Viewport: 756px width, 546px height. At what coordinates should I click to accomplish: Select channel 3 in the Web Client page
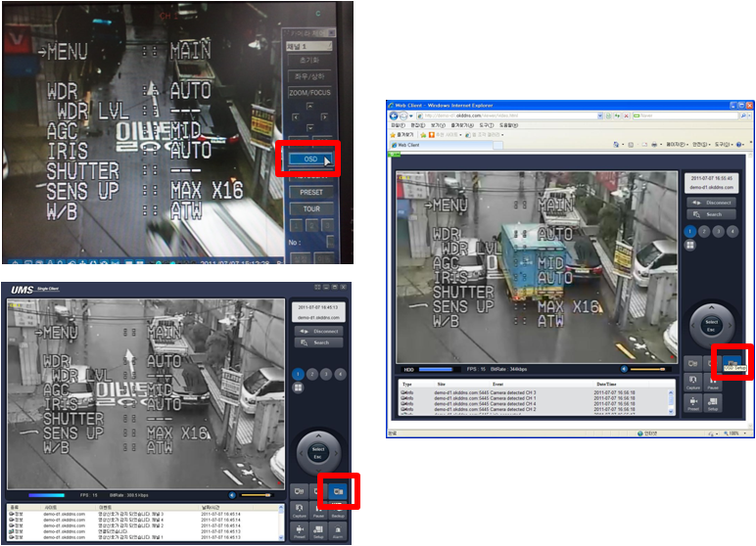(x=719, y=232)
